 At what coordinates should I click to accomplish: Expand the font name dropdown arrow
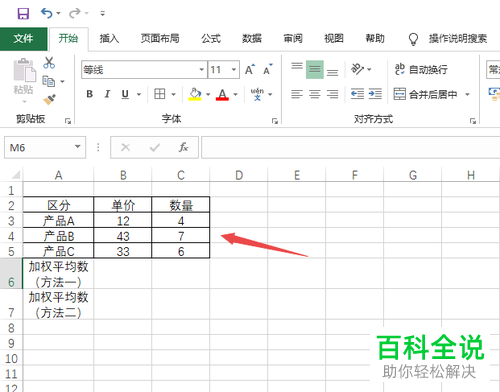click(x=201, y=70)
